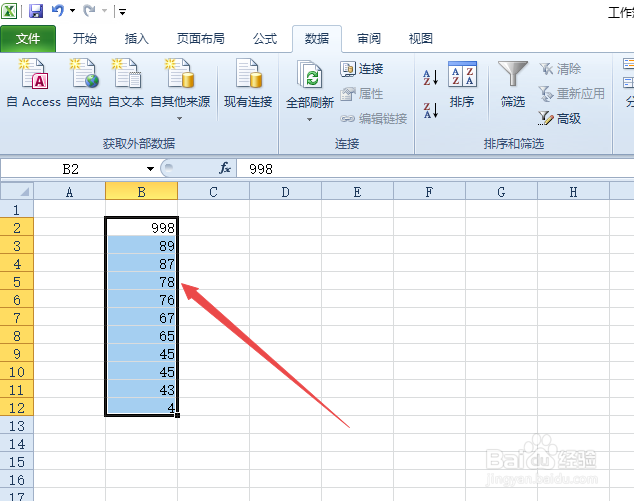Click the fx insert function button

(225, 168)
